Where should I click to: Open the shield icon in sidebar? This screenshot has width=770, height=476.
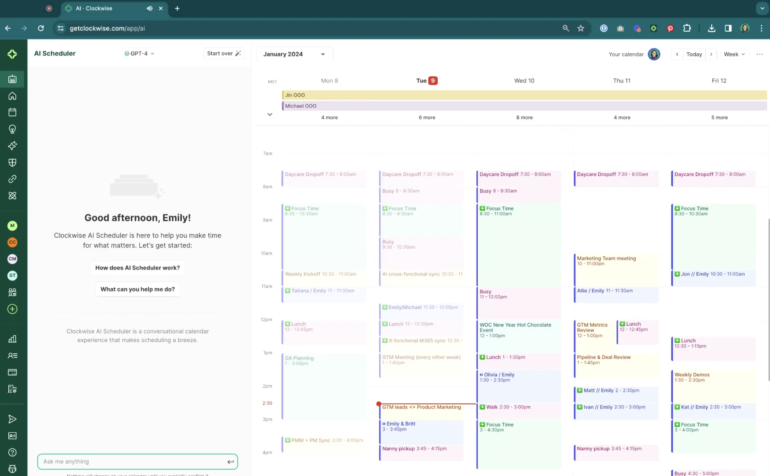(x=12, y=163)
